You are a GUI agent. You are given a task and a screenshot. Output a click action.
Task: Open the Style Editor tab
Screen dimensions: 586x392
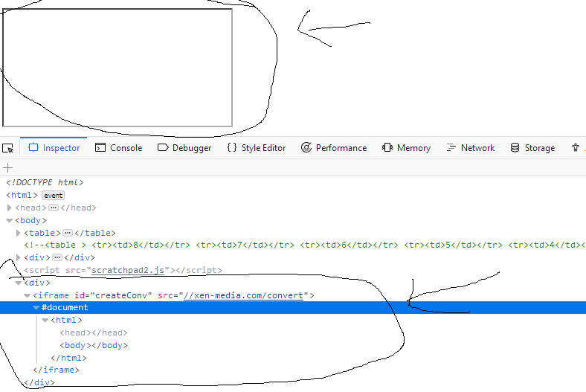click(257, 148)
